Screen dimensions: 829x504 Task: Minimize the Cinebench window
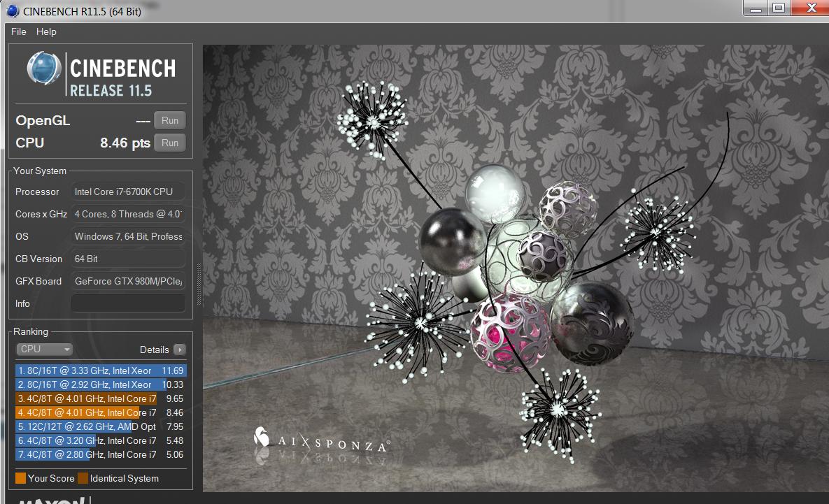(x=756, y=8)
